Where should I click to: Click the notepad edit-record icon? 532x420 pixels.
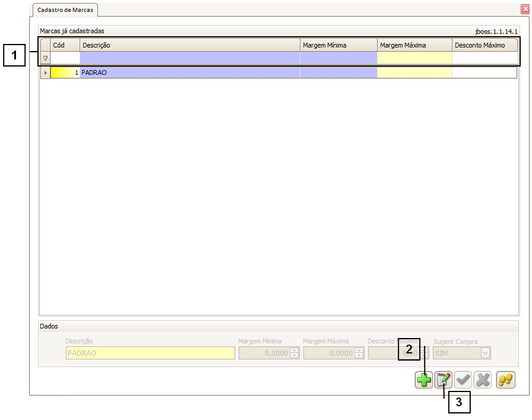tap(444, 380)
